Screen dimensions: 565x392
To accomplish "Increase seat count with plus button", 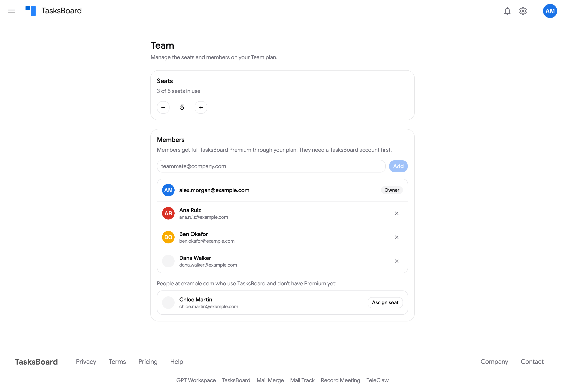I will click(x=201, y=107).
